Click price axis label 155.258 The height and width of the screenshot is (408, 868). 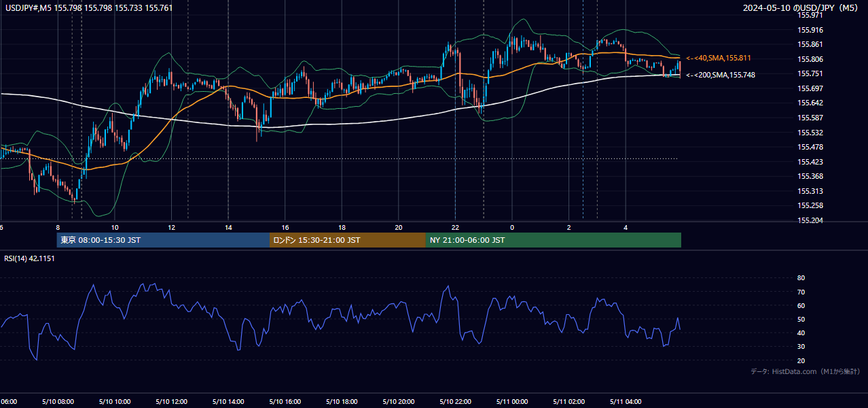tap(810, 205)
